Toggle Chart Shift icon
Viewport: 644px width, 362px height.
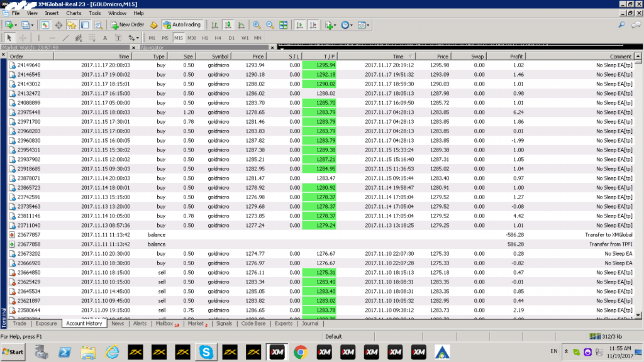point(313,25)
